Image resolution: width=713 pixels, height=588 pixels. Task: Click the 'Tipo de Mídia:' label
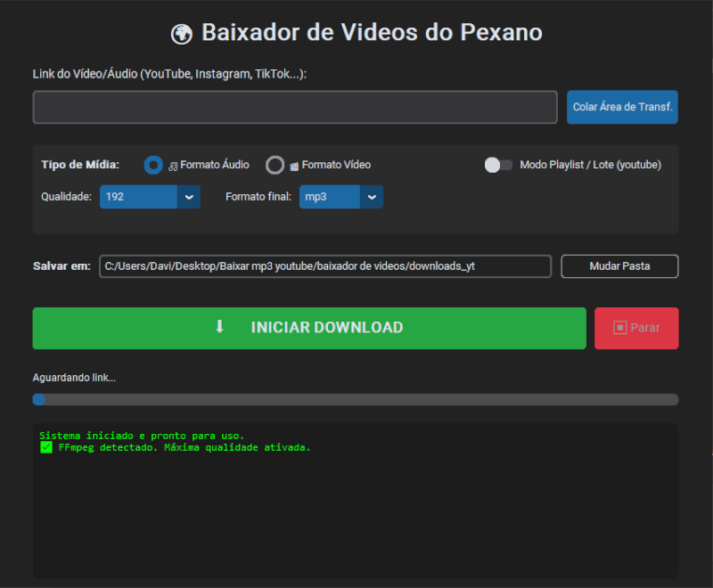[x=80, y=165]
